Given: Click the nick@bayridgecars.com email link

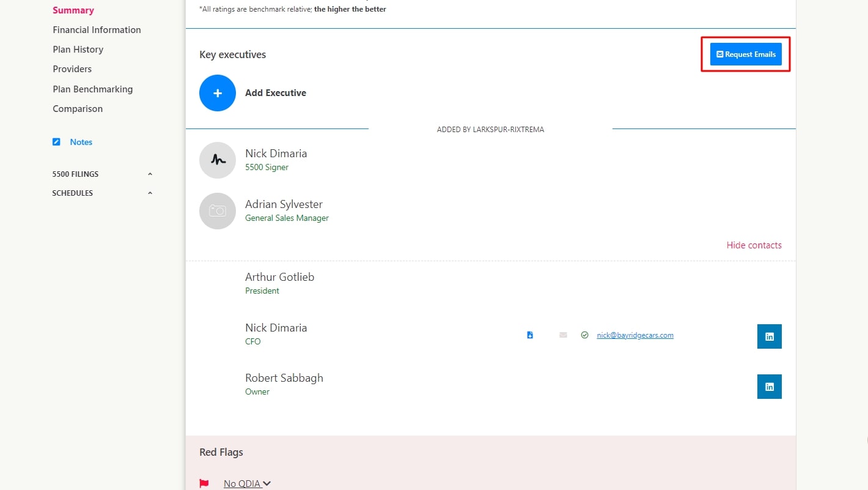Looking at the screenshot, I should coord(634,335).
